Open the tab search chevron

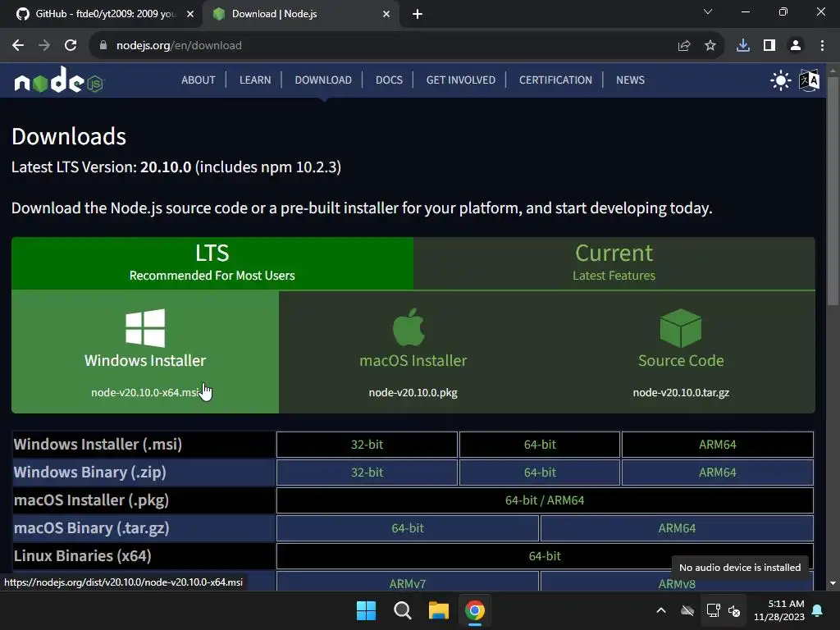coord(708,11)
